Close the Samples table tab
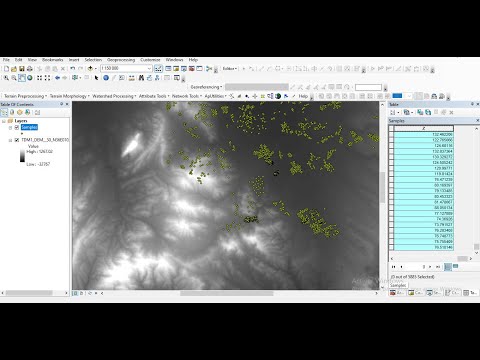 coord(477,121)
